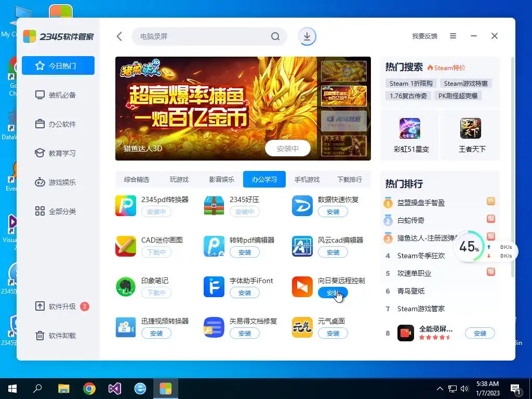Open the 装机必备 sidebar section
532x399 pixels.
[58, 95]
